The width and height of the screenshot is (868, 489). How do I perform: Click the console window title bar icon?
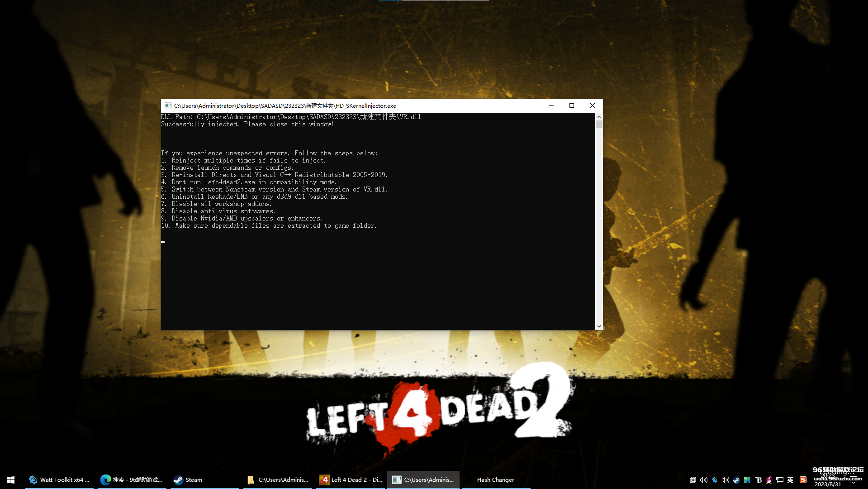click(168, 105)
